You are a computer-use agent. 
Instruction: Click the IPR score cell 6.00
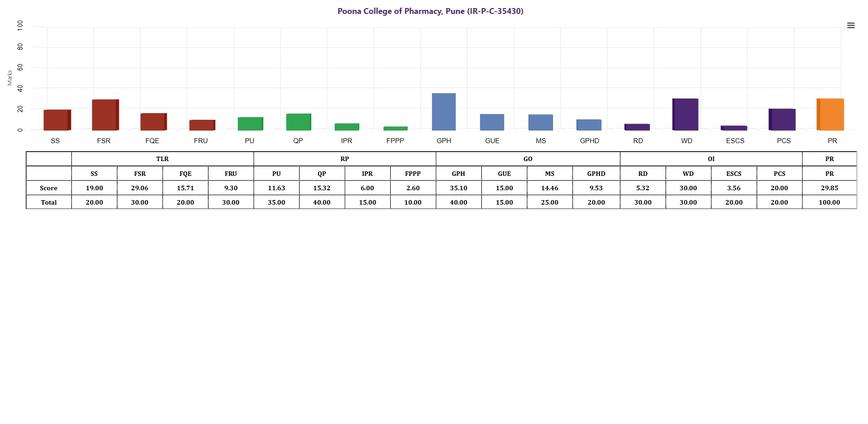point(367,188)
